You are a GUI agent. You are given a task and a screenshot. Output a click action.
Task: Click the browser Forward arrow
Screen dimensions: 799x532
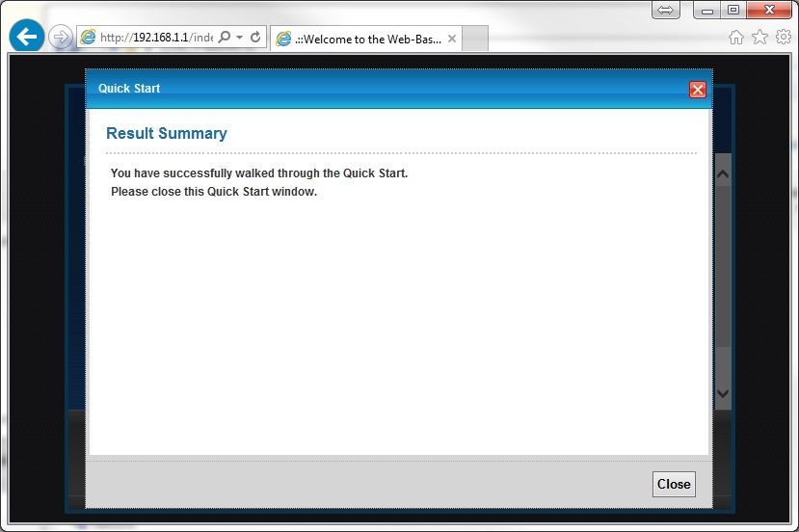pyautogui.click(x=61, y=37)
